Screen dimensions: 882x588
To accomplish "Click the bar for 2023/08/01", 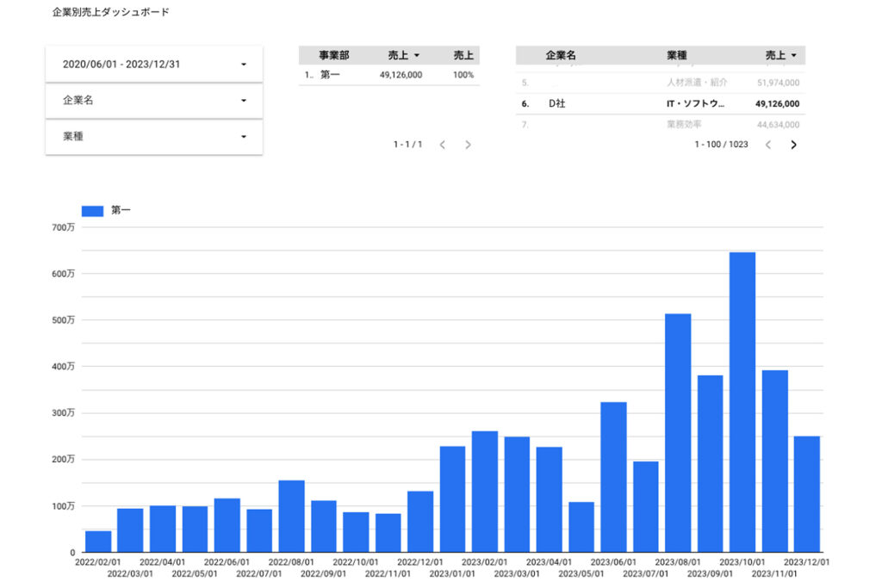I will [678, 432].
